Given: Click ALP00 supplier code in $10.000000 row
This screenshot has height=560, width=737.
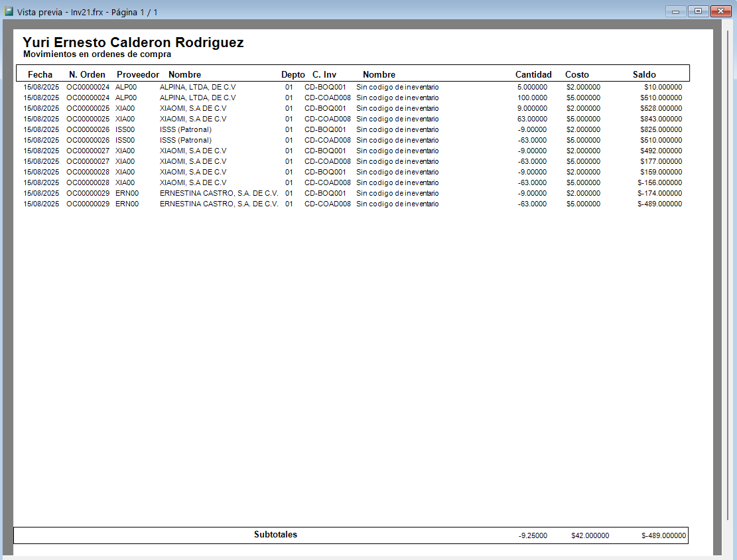Looking at the screenshot, I should point(126,87).
